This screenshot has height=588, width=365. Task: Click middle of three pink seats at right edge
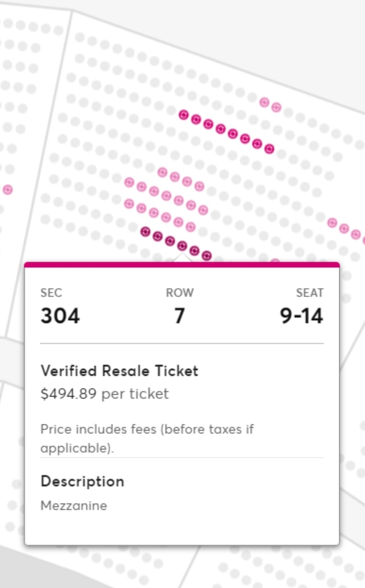(x=344, y=229)
